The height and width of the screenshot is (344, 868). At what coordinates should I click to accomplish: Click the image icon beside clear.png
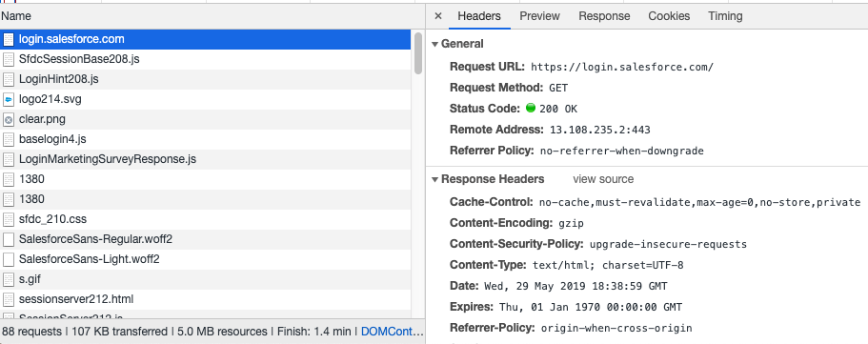(9, 119)
